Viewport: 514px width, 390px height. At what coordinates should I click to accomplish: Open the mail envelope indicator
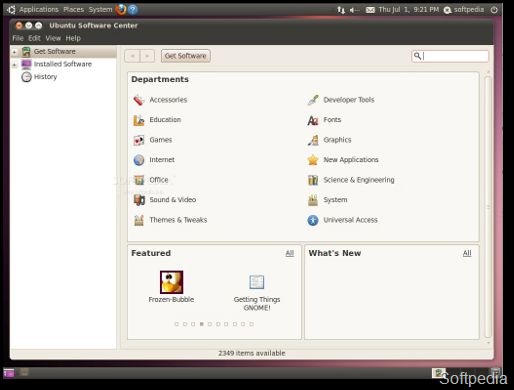click(370, 10)
